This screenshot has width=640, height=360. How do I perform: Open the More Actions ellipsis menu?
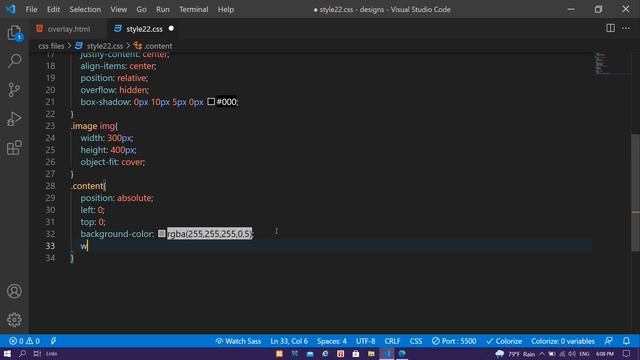coord(626,28)
